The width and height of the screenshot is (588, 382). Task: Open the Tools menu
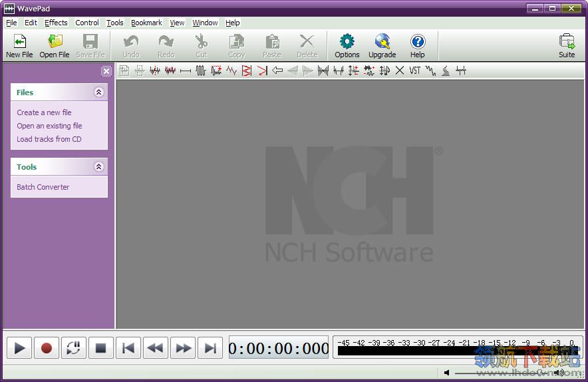[x=115, y=23]
